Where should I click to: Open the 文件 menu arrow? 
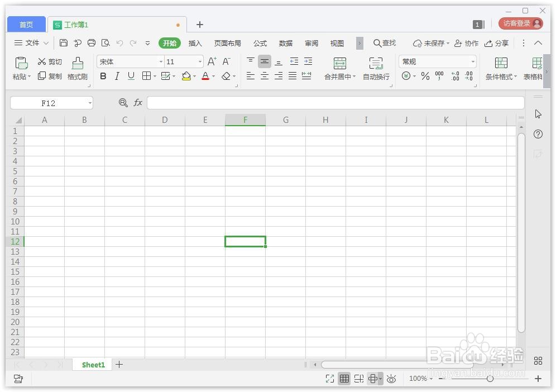(x=46, y=43)
